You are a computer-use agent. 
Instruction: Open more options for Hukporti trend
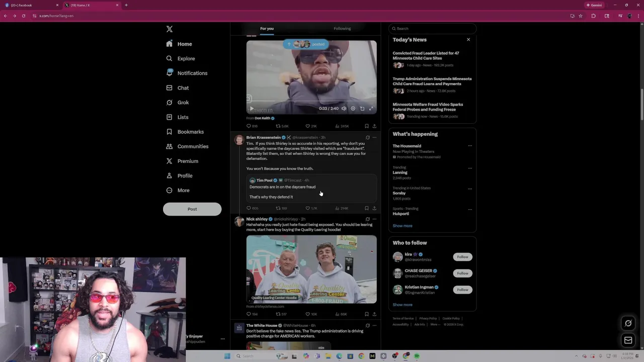click(x=470, y=209)
